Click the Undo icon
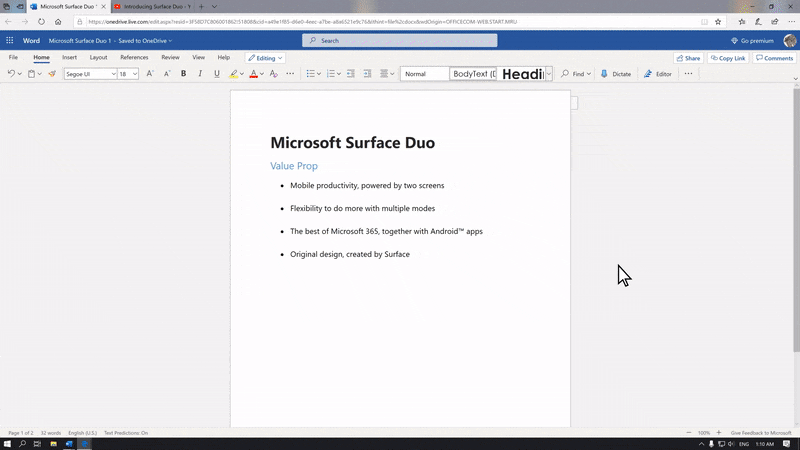The height and width of the screenshot is (450, 800). point(11,74)
